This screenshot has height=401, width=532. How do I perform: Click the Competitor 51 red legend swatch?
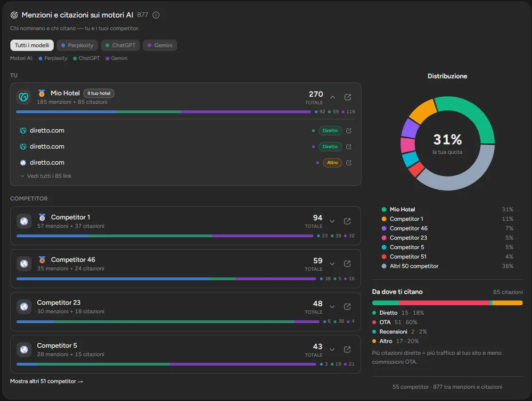pyautogui.click(x=384, y=257)
